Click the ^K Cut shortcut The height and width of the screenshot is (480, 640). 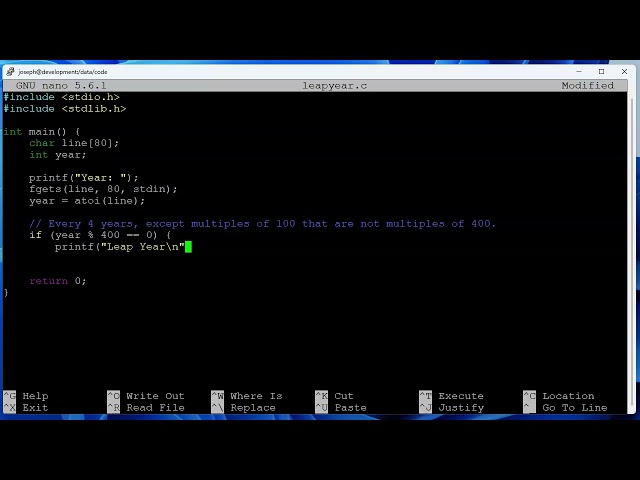coord(334,396)
